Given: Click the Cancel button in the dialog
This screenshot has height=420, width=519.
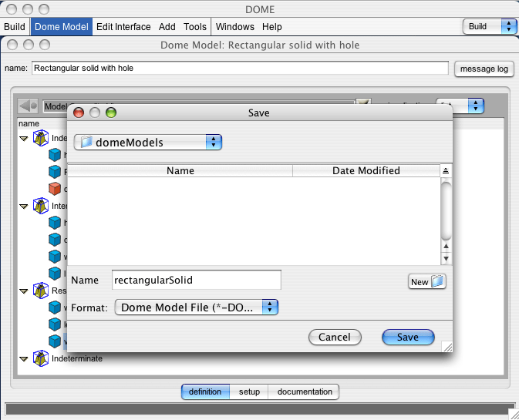Looking at the screenshot, I should [335, 337].
